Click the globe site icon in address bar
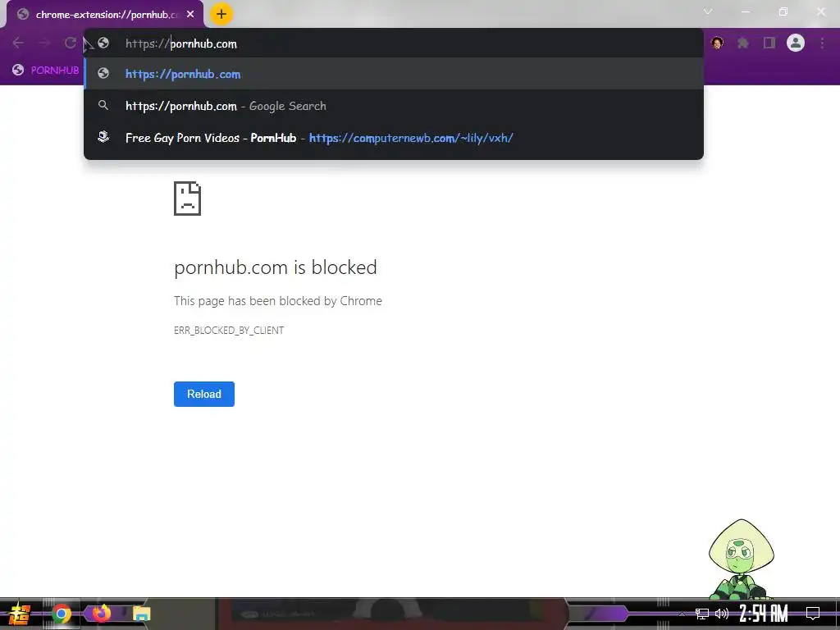 point(103,43)
